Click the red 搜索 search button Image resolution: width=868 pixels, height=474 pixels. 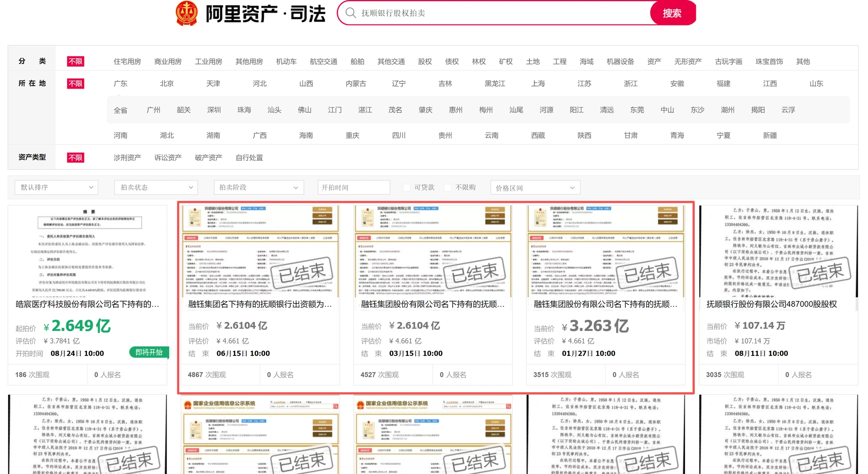tap(673, 13)
